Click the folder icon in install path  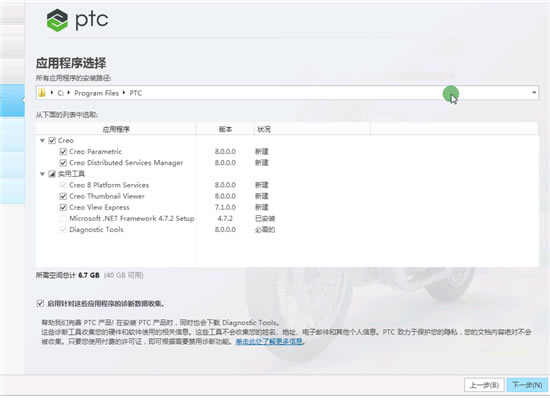pos(42,93)
